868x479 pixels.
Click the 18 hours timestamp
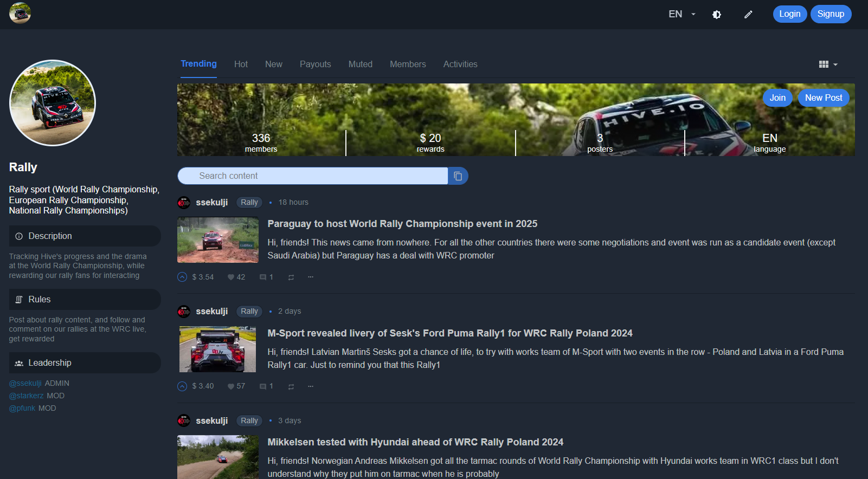tap(293, 202)
